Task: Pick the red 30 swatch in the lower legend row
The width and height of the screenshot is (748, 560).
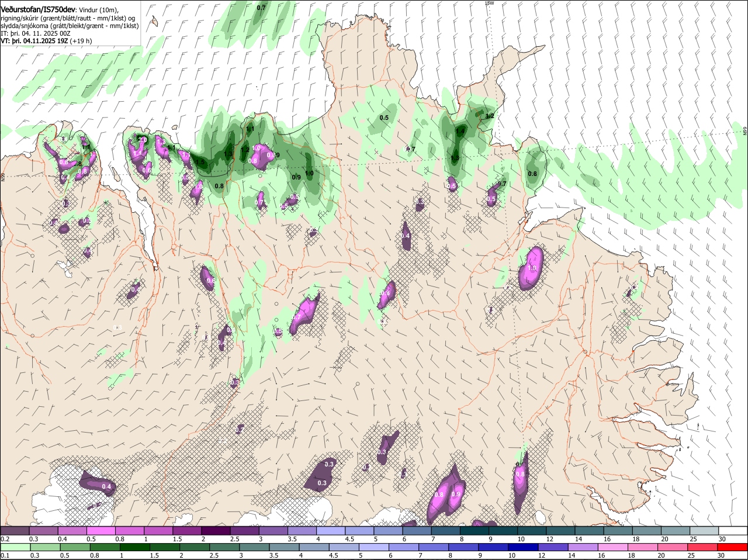Action: coord(733,547)
